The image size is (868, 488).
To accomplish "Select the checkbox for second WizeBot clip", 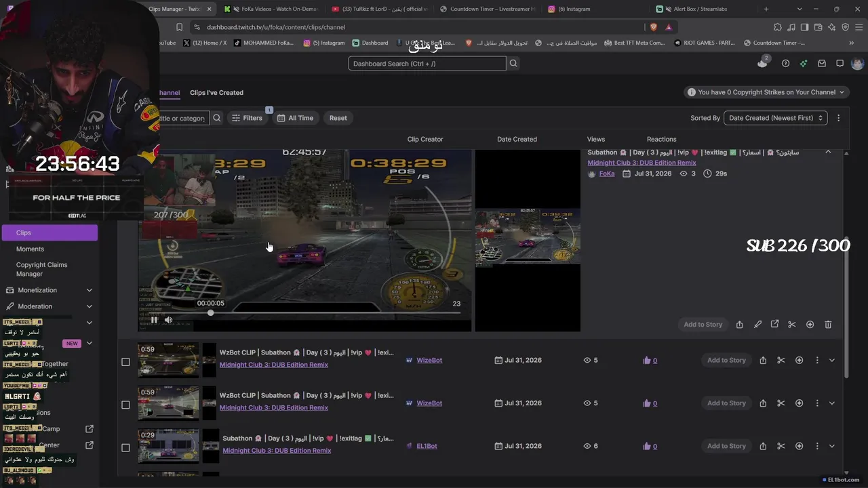I will pos(125,405).
